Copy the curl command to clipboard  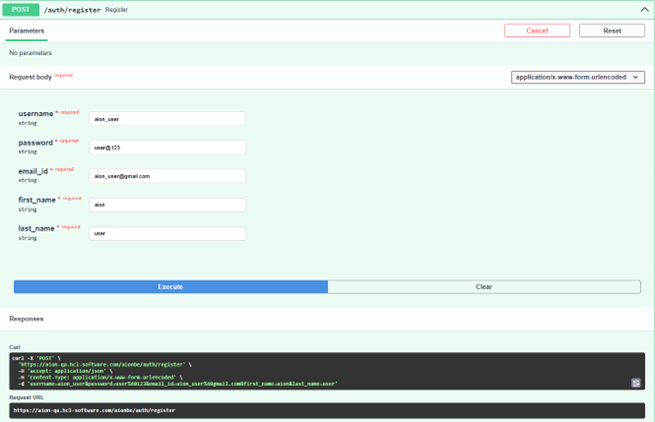click(x=636, y=382)
